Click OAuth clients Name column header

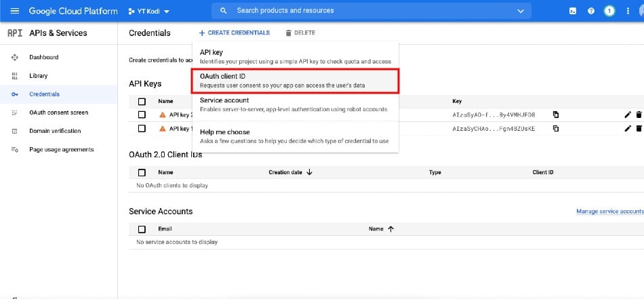165,172
